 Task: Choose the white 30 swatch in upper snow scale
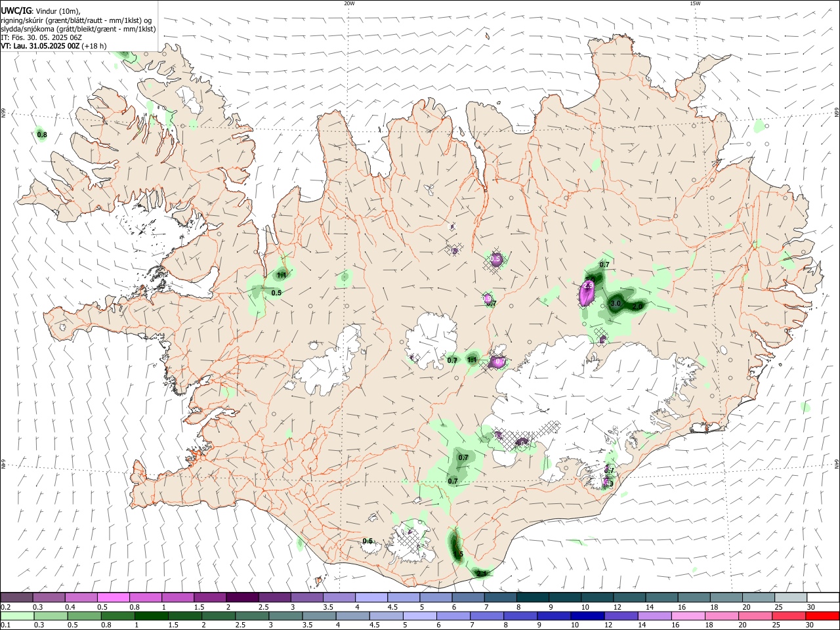823,597
